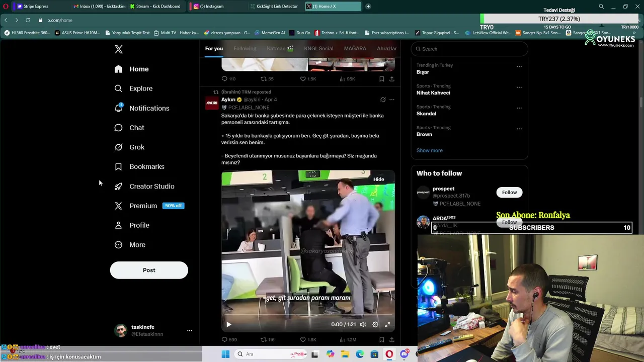Switch to the Ahrazlar tab

click(387, 48)
